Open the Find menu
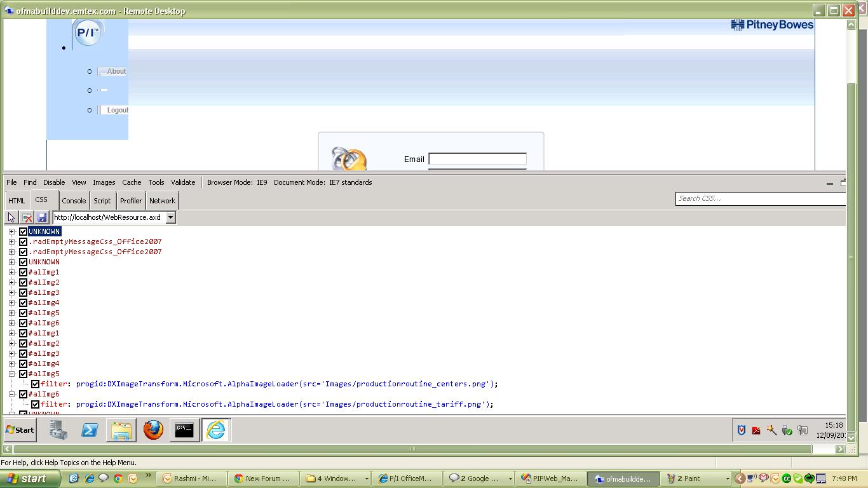 (x=30, y=182)
